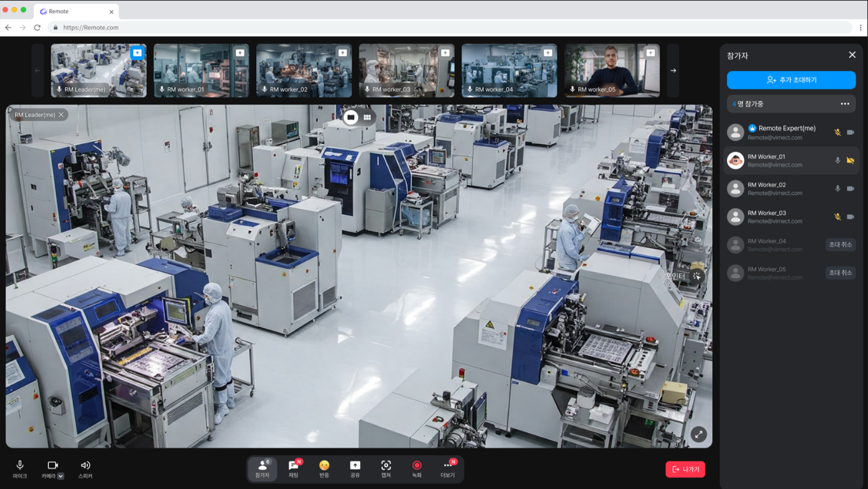Unmute RM Worker_03's microphone in participant list
Image resolution: width=868 pixels, height=489 pixels.
(x=837, y=217)
